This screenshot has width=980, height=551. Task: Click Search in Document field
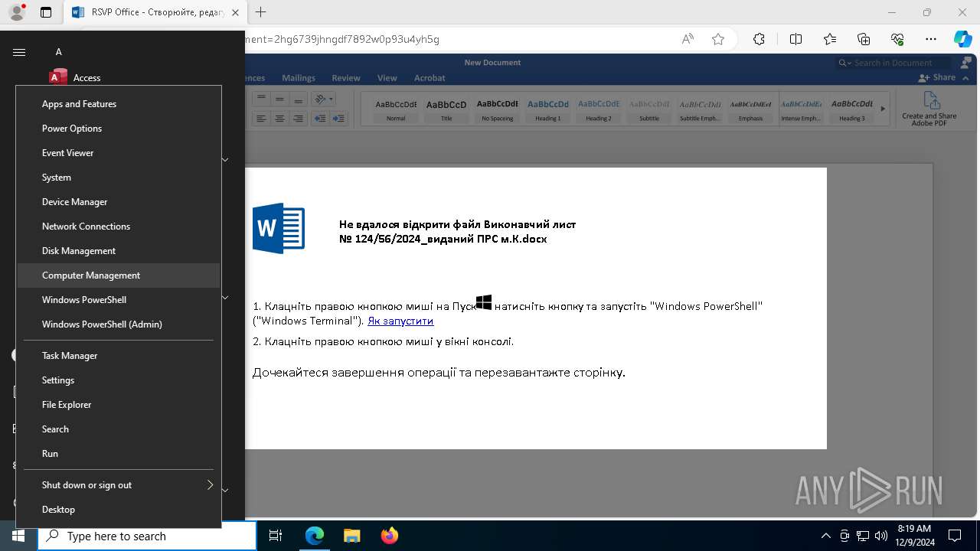pos(893,63)
